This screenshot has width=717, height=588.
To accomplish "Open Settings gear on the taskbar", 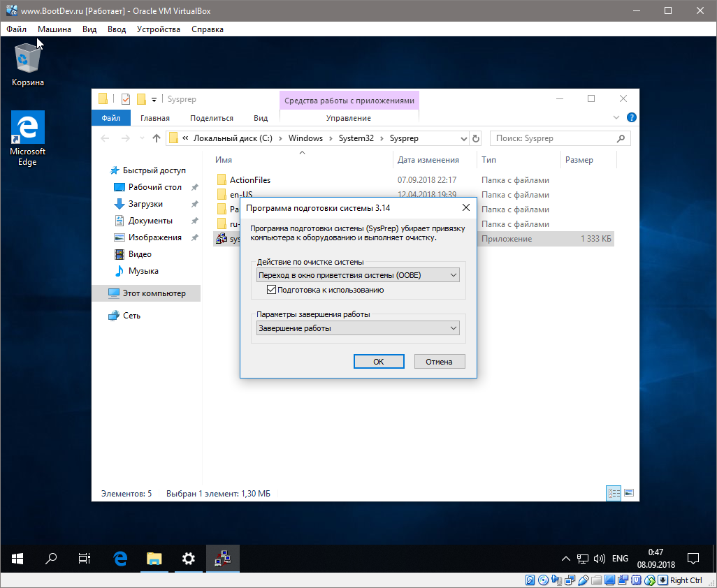I will (x=189, y=558).
